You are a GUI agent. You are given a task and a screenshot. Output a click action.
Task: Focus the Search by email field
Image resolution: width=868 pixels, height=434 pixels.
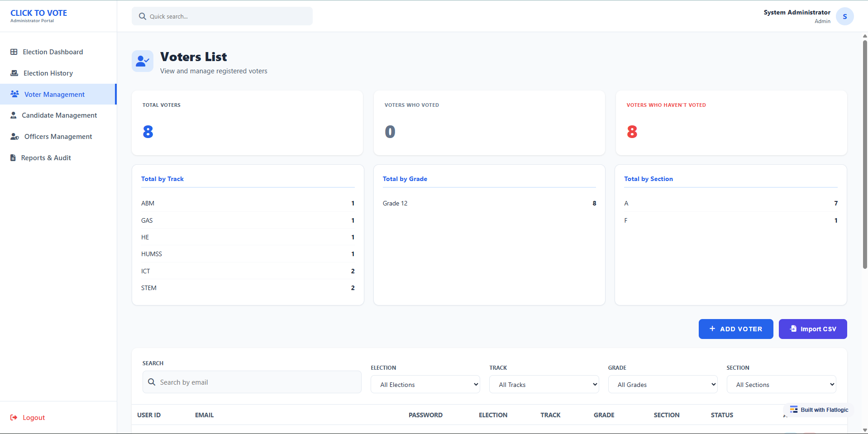[258, 382]
